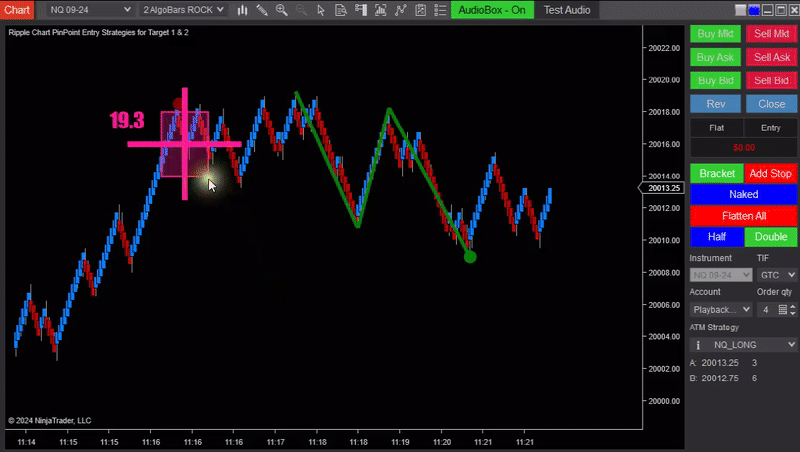Click the order quantity calculator icon

coord(783,310)
